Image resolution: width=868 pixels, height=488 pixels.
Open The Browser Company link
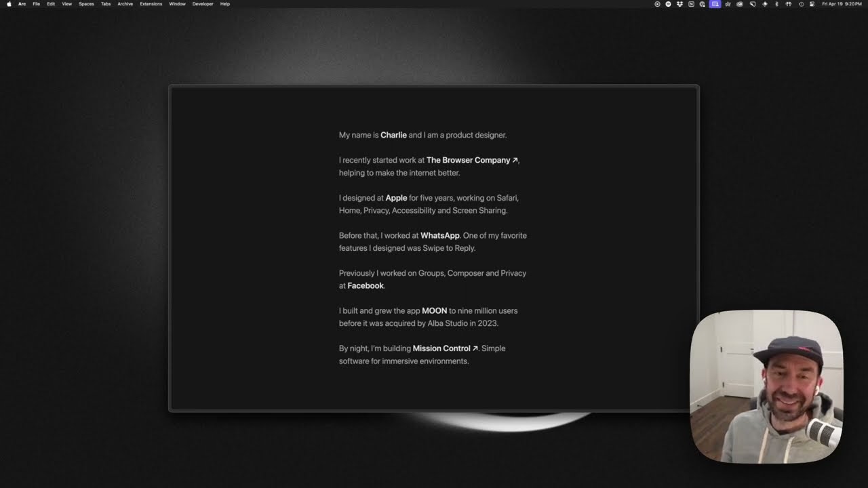(472, 161)
